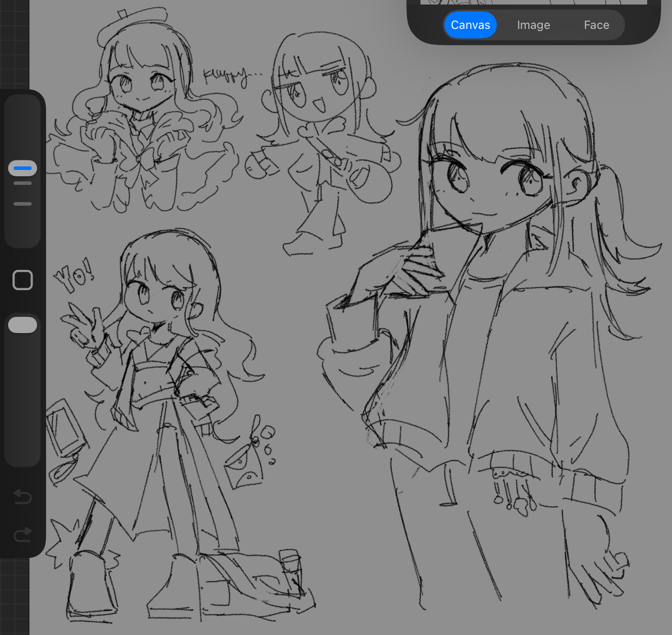Viewport: 672px width, 635px height.
Task: Click the gray opacity slider handle
Action: [23, 325]
